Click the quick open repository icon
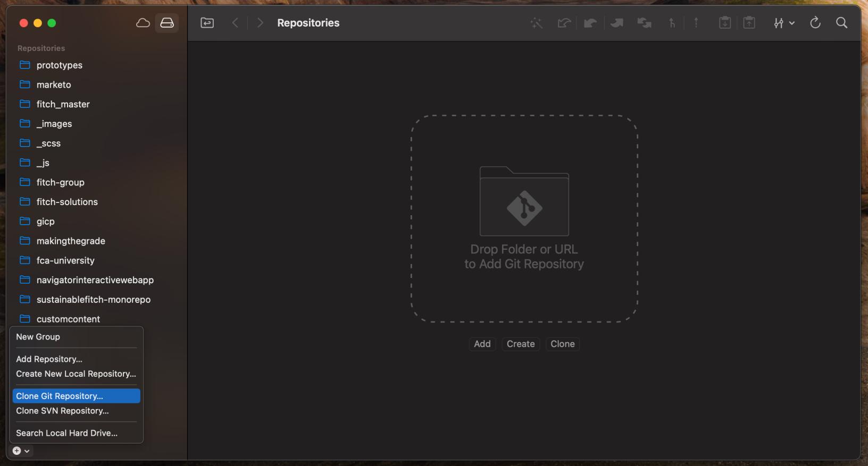The image size is (868, 466). (207, 23)
